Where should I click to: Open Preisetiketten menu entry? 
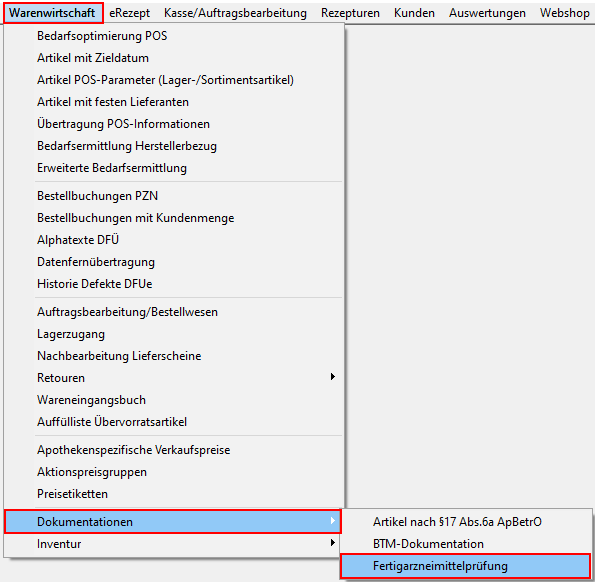[x=173, y=494]
